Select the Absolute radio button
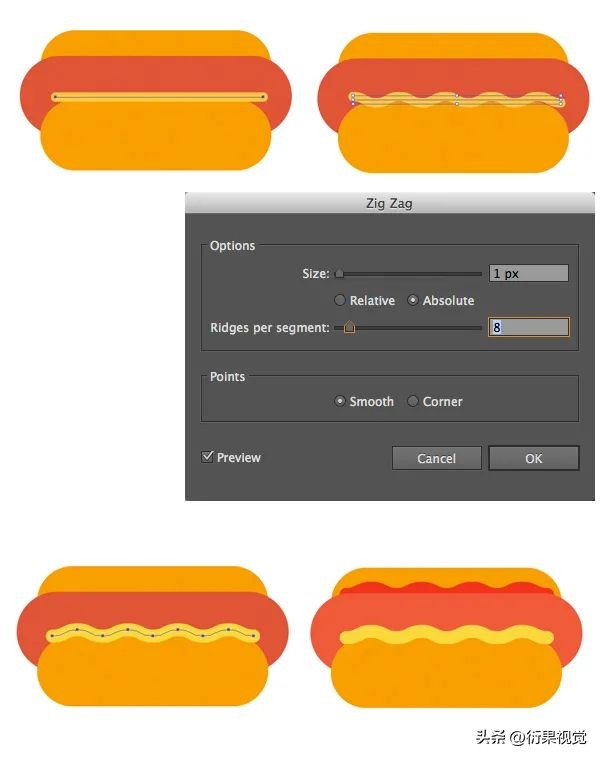The image size is (600, 758). click(x=412, y=300)
